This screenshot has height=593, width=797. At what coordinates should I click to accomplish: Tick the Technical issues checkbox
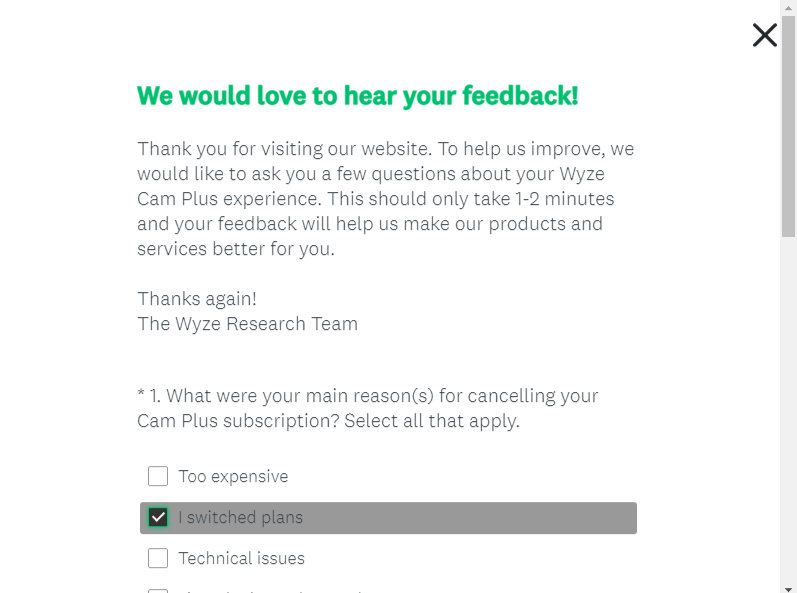click(x=158, y=558)
